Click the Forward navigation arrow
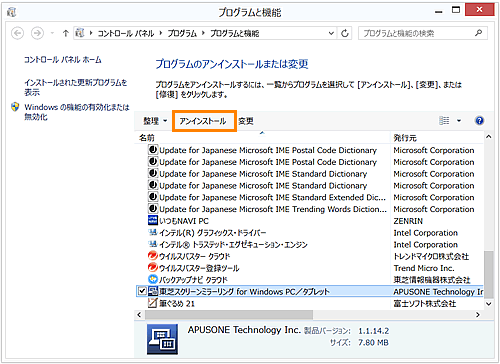The height and width of the screenshot is (364, 500). coord(37,33)
